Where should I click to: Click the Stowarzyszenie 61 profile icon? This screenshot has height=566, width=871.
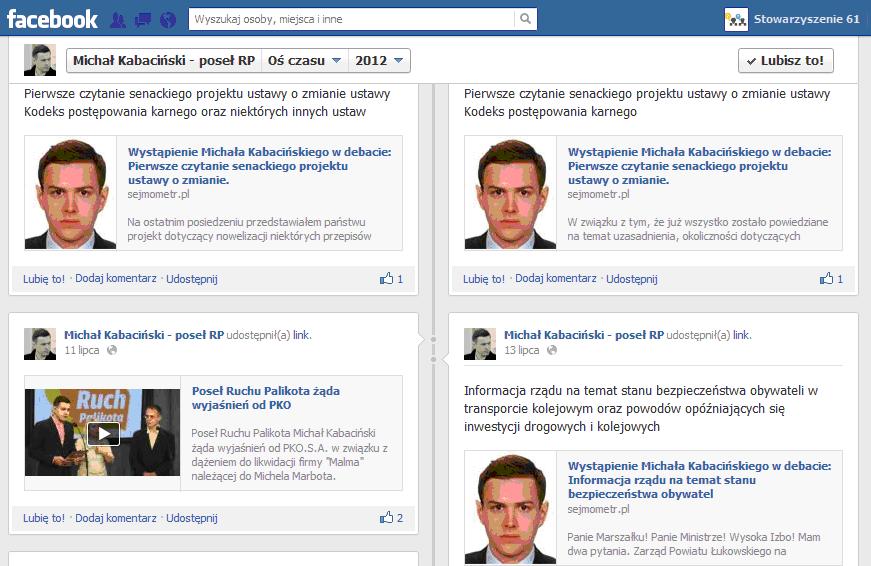click(736, 19)
